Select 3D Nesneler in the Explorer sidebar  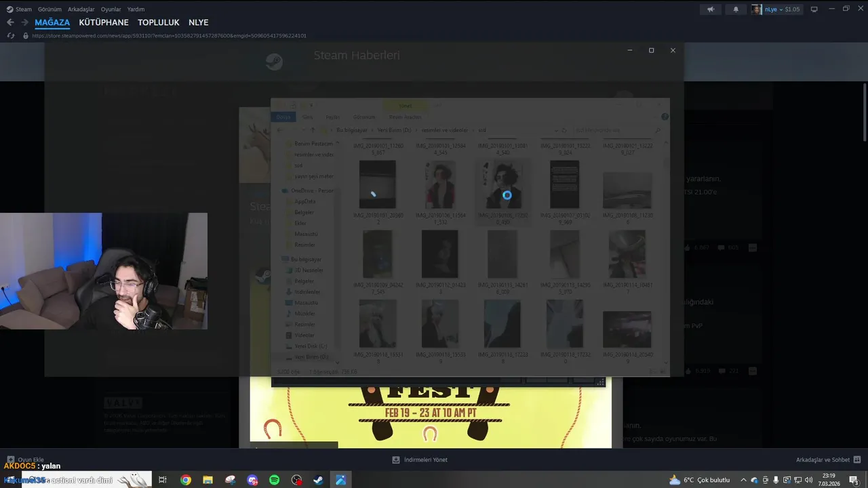point(304,270)
